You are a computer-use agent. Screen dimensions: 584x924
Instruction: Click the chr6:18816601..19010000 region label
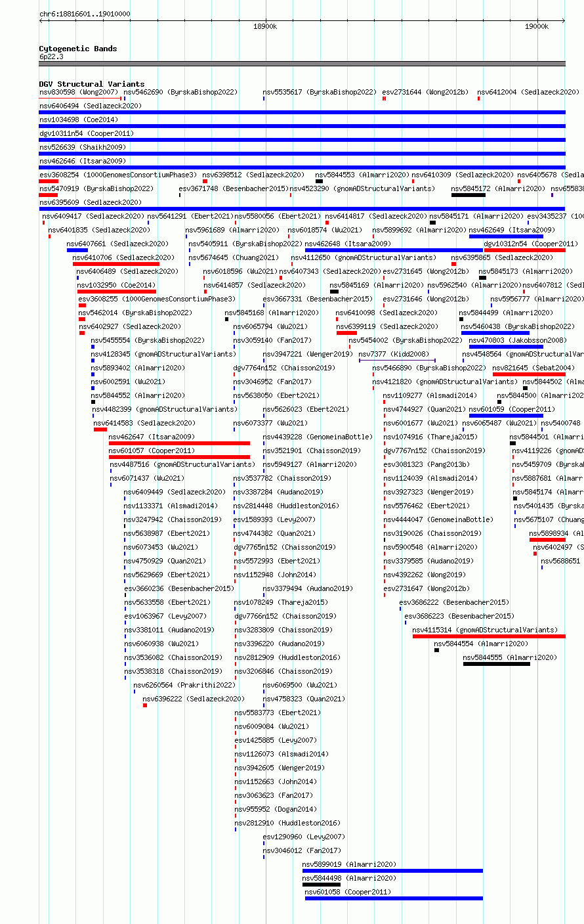click(x=85, y=14)
